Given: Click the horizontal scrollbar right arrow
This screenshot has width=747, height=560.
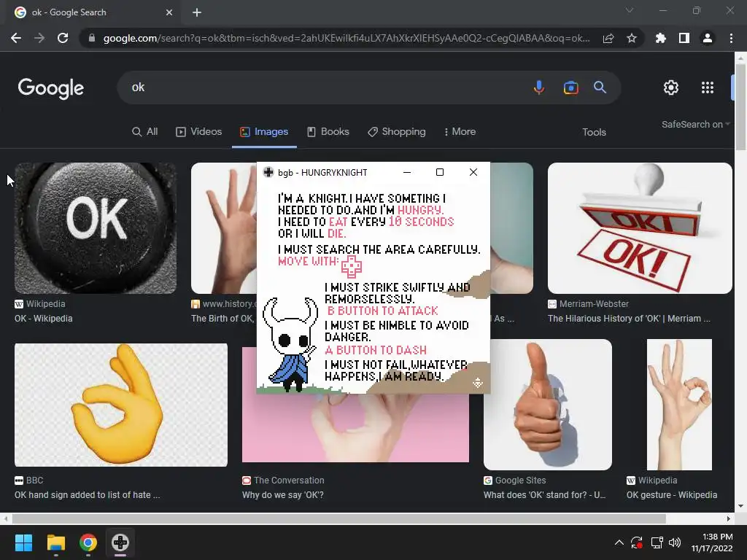Looking at the screenshot, I should coord(729,518).
